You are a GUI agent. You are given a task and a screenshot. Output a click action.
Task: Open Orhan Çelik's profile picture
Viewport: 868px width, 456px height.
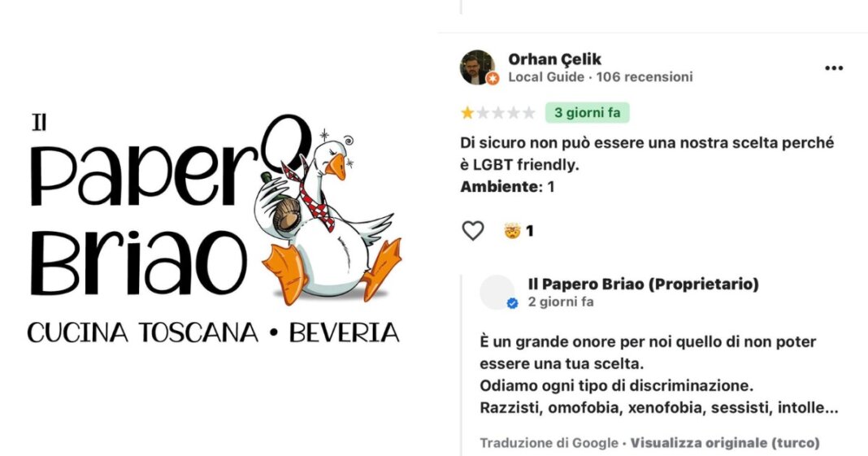477,67
